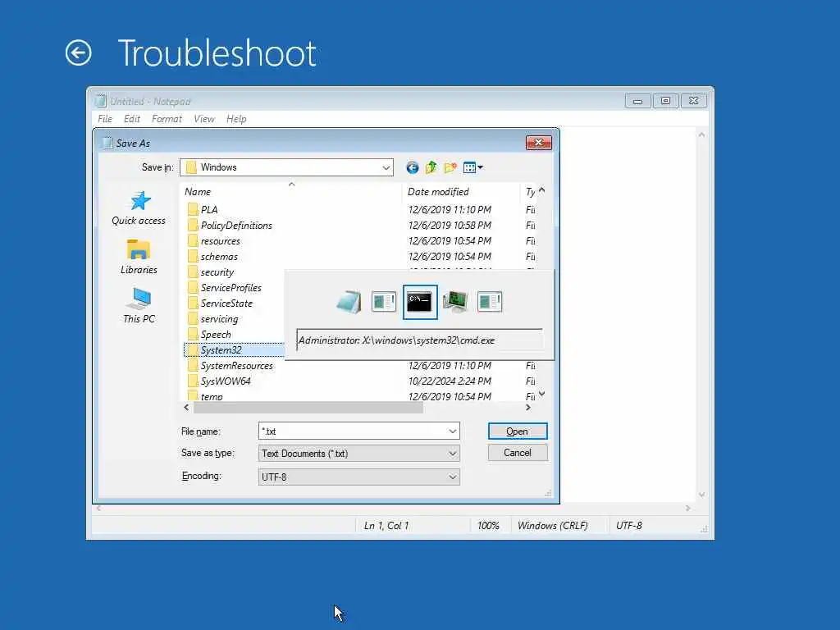Sort file list by Name column
Screen dimensions: 840x630
(x=291, y=191)
